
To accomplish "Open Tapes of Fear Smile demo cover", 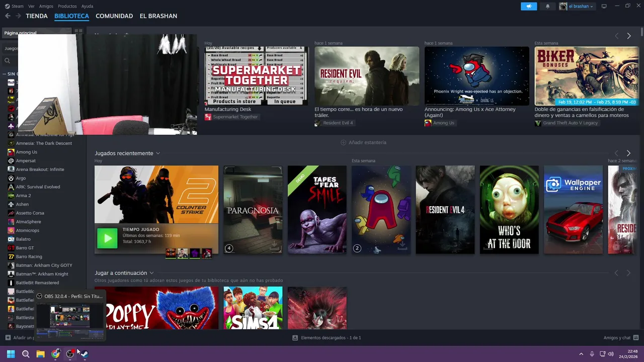I will pyautogui.click(x=317, y=210).
